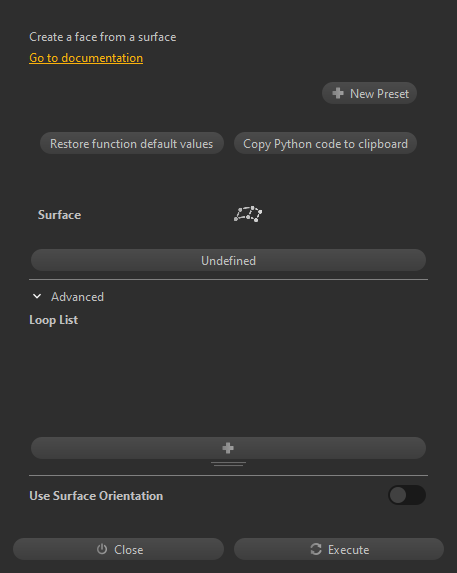457x573 pixels.
Task: Click the refresh icon on Execute
Action: pos(316,549)
